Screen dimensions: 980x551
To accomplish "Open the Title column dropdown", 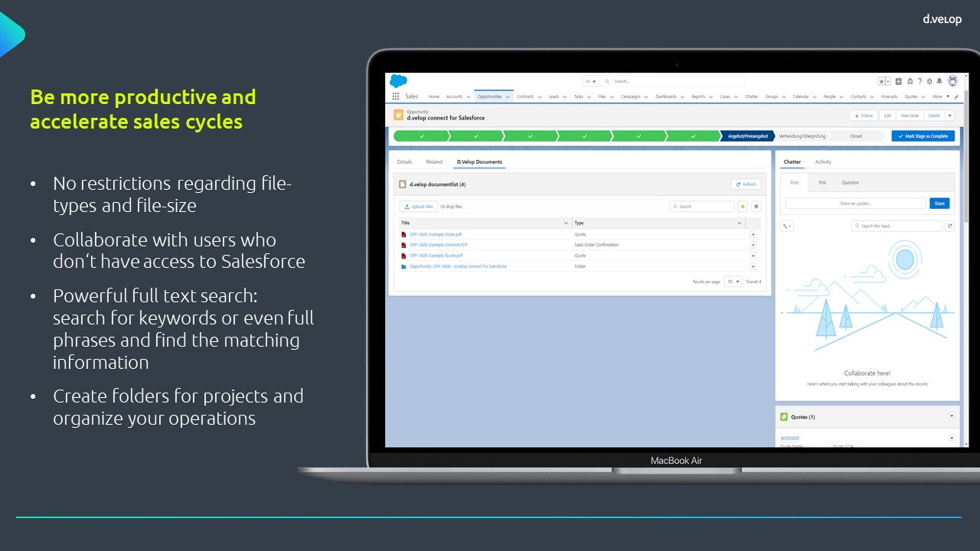I will point(567,223).
